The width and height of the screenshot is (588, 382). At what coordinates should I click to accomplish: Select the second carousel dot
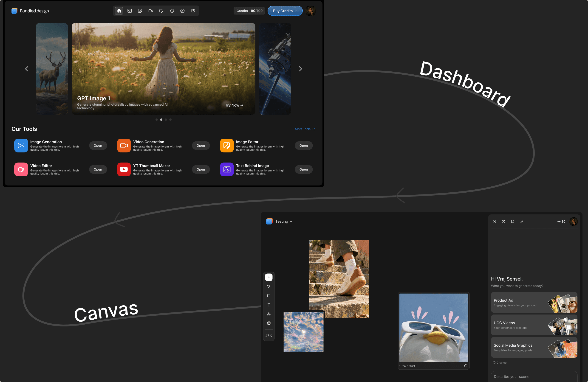161,120
